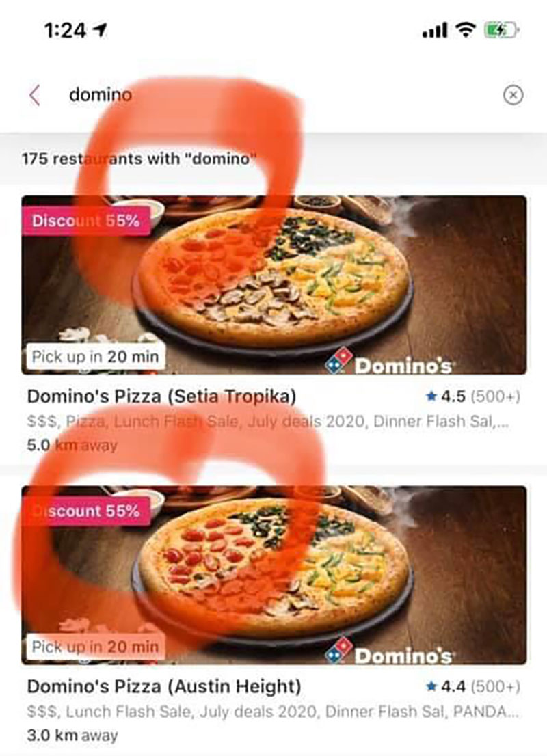Open Domino's Pizza (Austin Height) title
The height and width of the screenshot is (756, 547).
pyautogui.click(x=164, y=686)
